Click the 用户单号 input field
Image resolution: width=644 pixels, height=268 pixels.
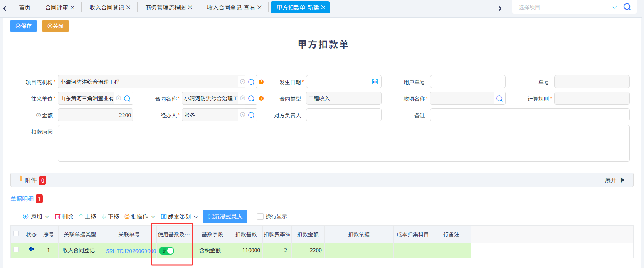[x=468, y=82]
